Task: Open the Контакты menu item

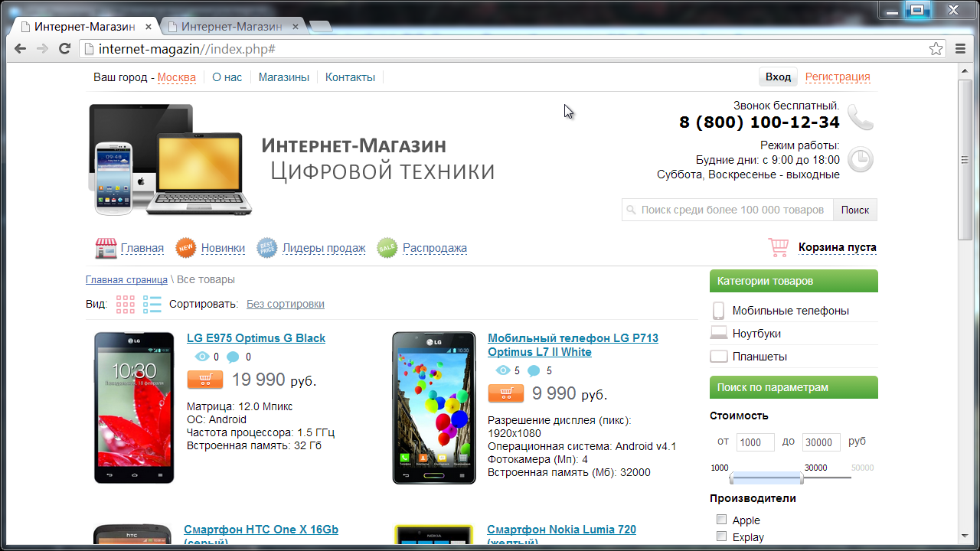Action: coord(350,77)
